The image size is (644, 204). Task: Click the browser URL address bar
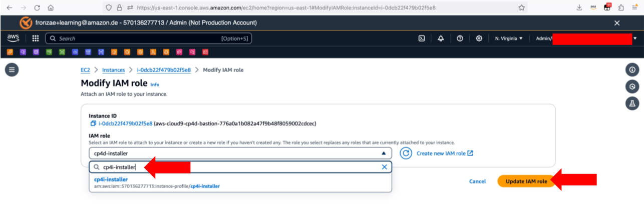click(315, 7)
